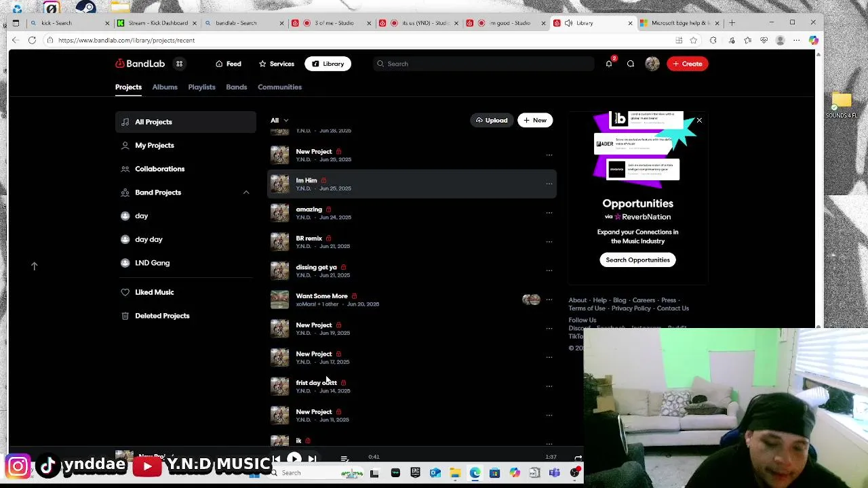The width and height of the screenshot is (868, 488).
Task: Select Collaborations in the sidebar
Action: point(186,169)
